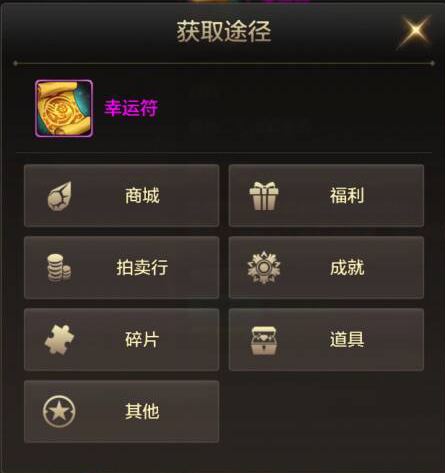Click the 拍卖行 text label
445x473 pixels.
[x=142, y=268]
